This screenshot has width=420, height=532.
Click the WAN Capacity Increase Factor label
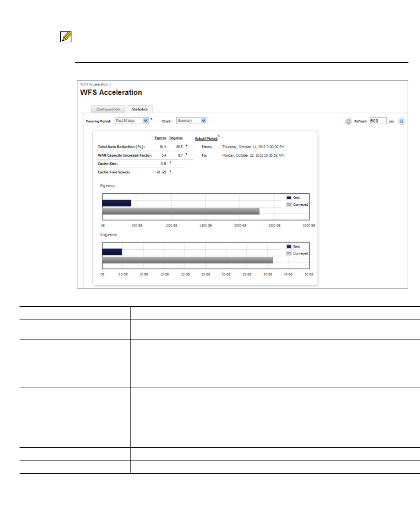click(x=125, y=155)
